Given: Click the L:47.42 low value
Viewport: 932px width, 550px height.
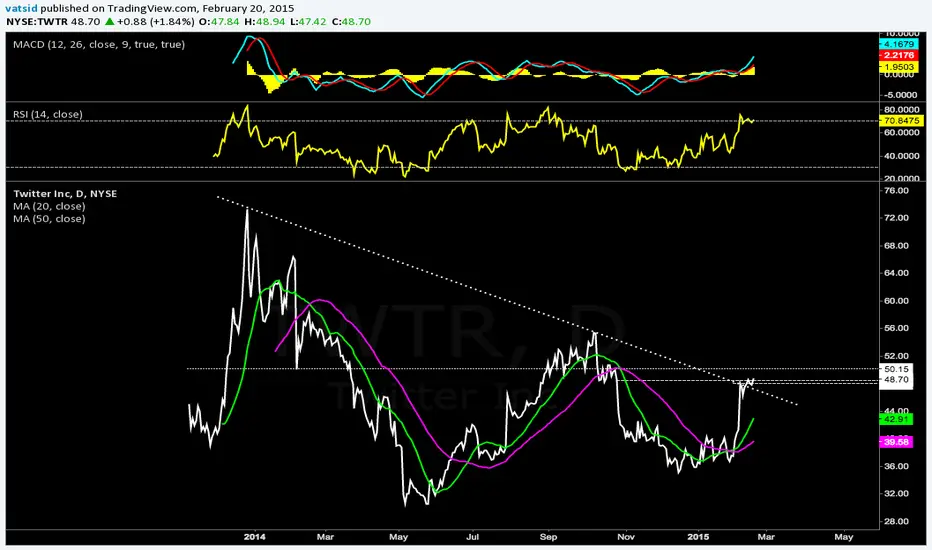Looking at the screenshot, I should pos(308,21).
